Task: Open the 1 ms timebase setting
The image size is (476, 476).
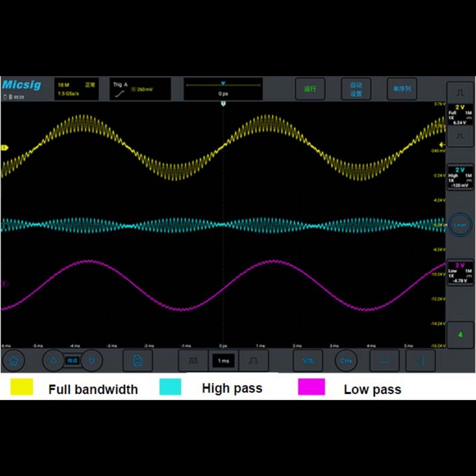Action: 223,361
